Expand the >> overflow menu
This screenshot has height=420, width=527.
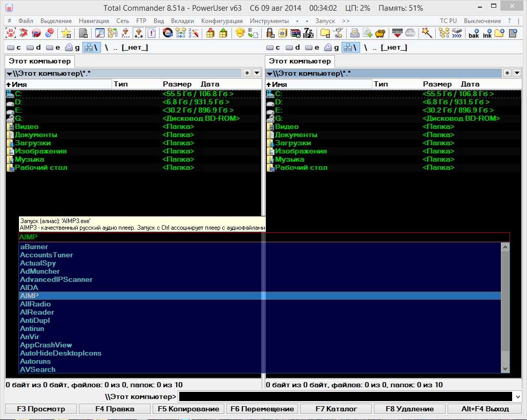tap(346, 21)
